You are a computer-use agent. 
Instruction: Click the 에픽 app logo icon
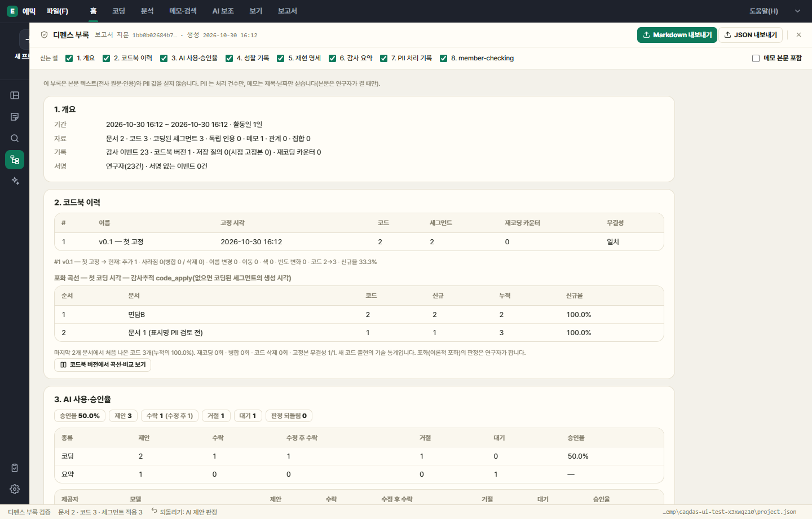12,11
